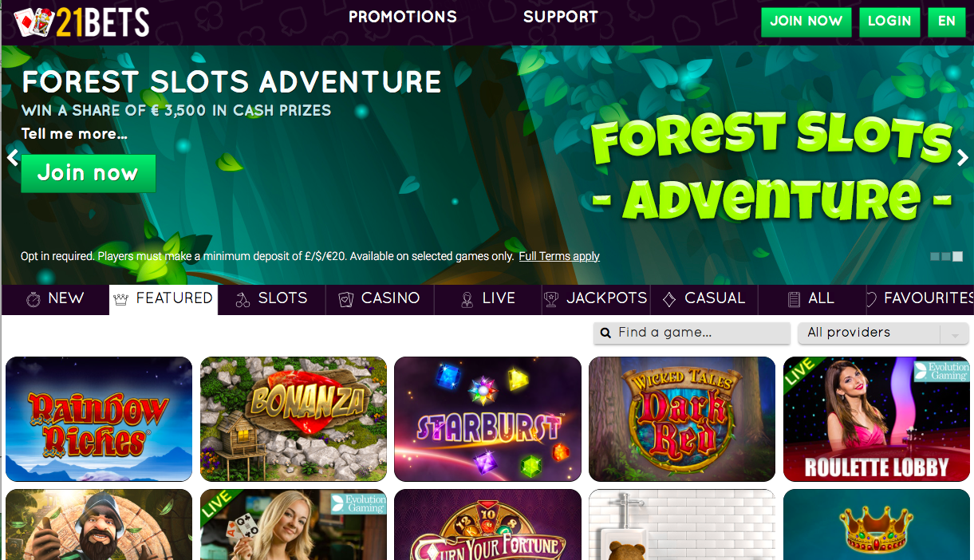This screenshot has width=974, height=560.
Task: Open the Promotions menu item
Action: pyautogui.click(x=403, y=17)
